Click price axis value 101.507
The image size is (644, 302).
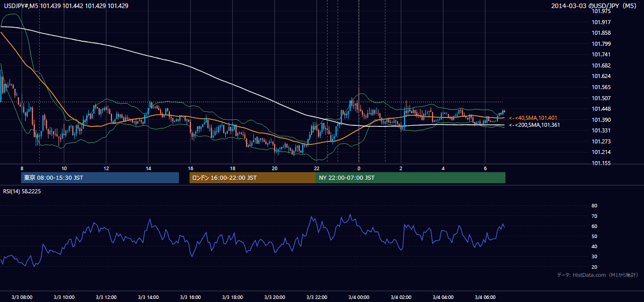coord(601,98)
